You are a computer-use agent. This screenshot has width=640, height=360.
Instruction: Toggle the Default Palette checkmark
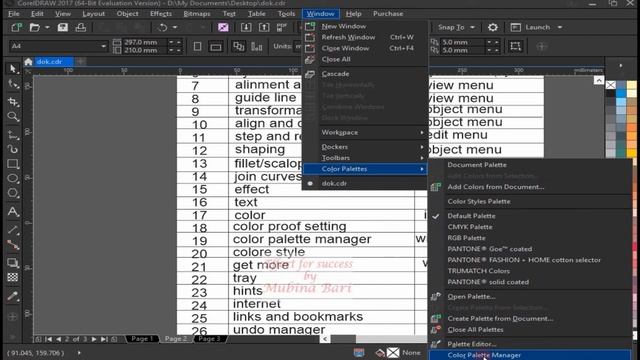[x=436, y=216]
